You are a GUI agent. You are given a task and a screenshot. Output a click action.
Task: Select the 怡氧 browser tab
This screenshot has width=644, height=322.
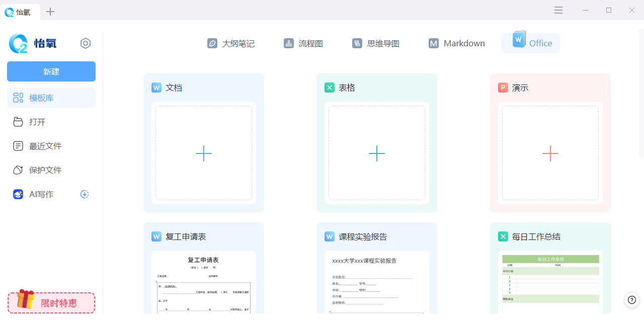point(20,12)
